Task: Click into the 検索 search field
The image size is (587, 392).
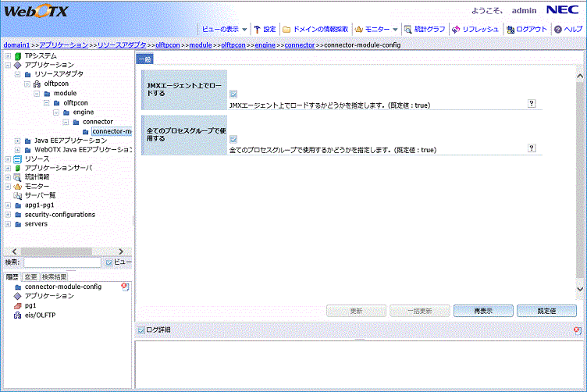Action: (62, 263)
